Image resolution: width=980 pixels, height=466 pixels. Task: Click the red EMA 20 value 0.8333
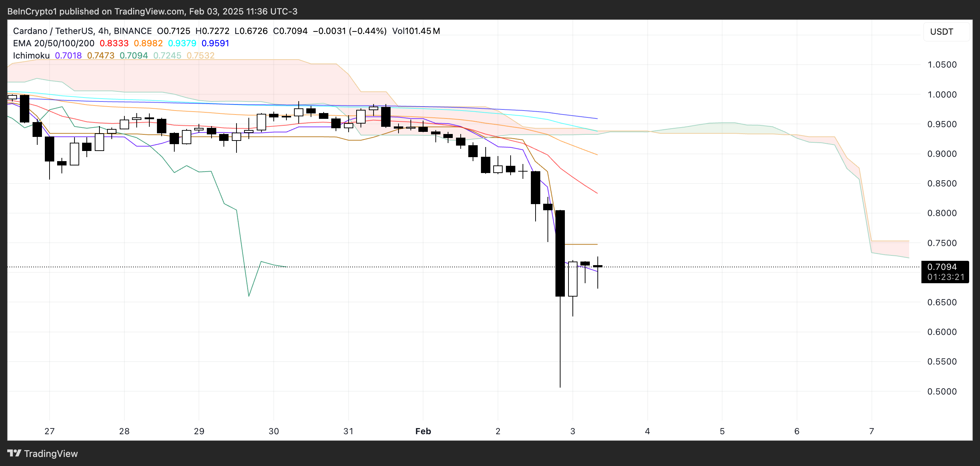coord(114,43)
